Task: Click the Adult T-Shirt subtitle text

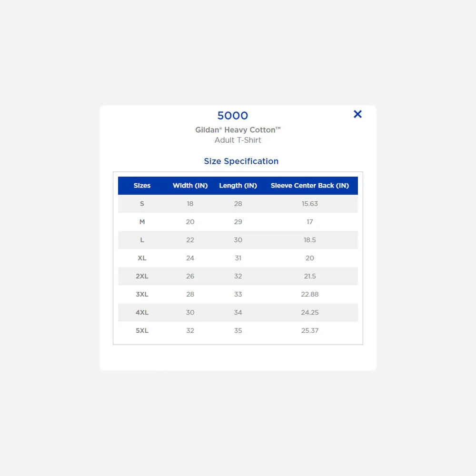Action: 238,140
